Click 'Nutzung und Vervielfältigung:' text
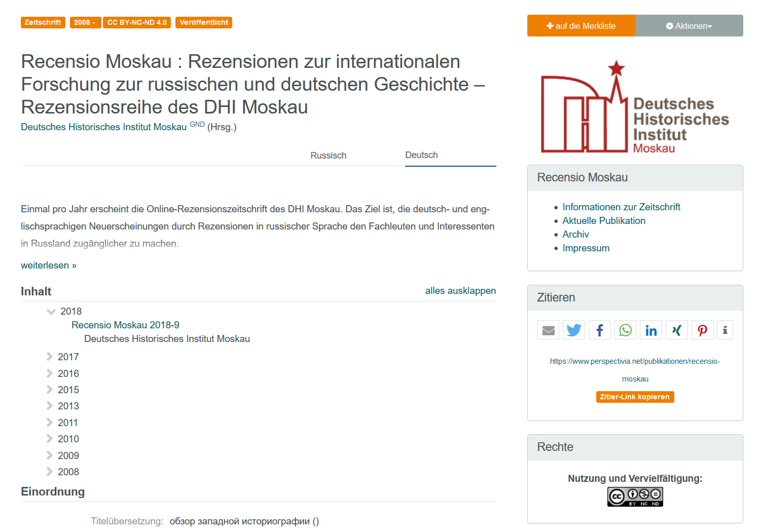 (x=635, y=478)
